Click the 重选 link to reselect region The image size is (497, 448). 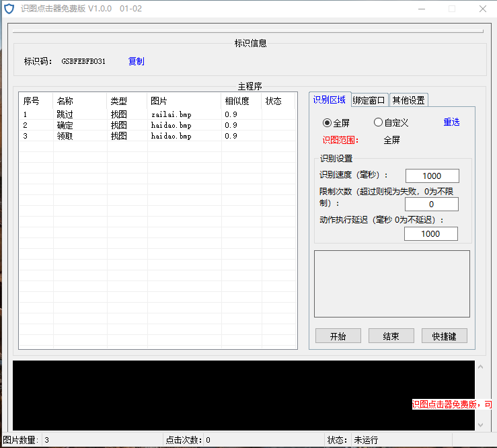click(x=451, y=122)
